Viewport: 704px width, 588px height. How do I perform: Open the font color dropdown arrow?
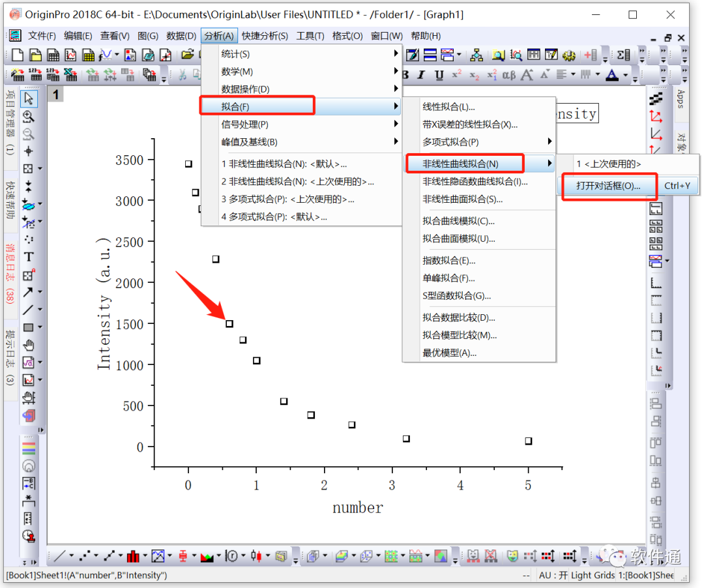[x=625, y=75]
